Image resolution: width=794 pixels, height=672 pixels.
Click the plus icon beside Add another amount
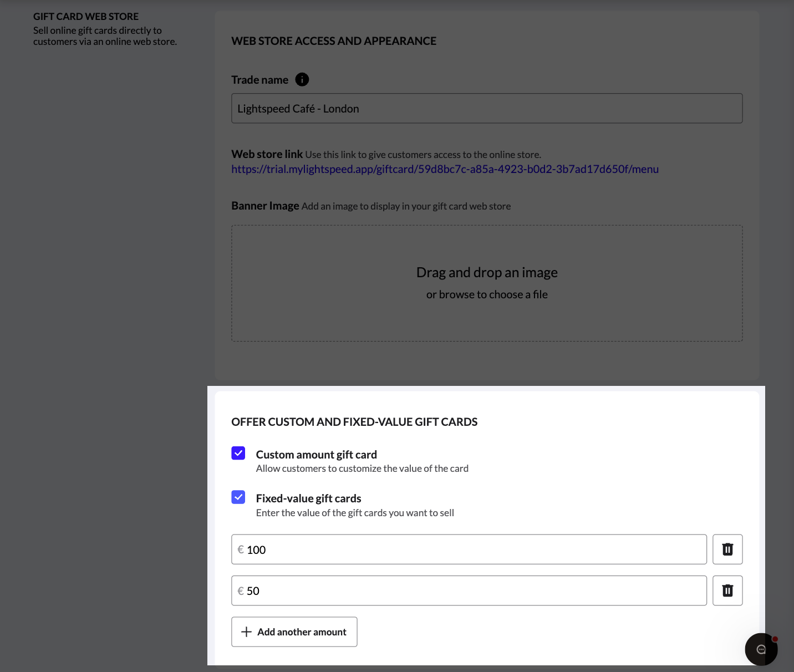247,632
